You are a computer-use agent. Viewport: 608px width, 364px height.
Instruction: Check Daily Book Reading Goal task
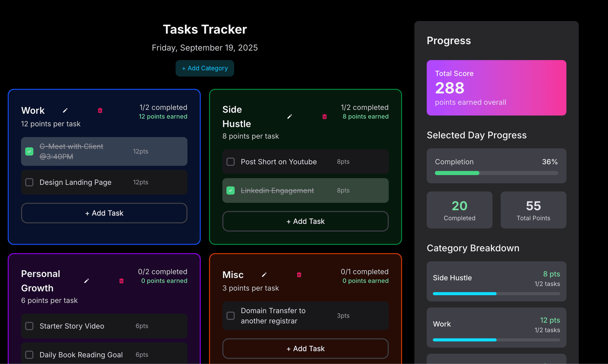tap(29, 355)
